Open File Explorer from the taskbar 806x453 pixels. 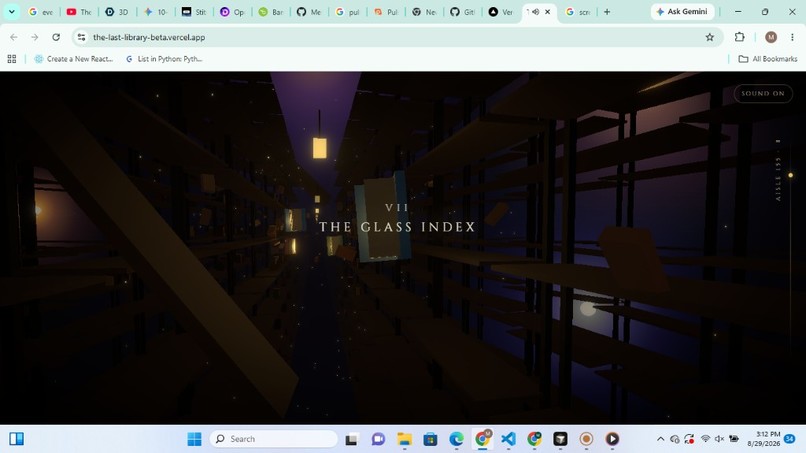click(x=405, y=439)
